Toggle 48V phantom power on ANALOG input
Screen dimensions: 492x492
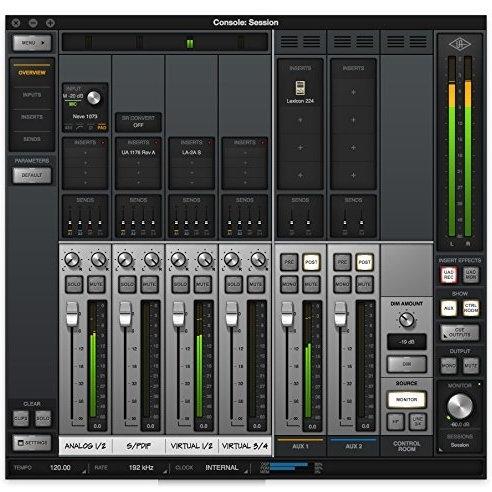(68, 128)
